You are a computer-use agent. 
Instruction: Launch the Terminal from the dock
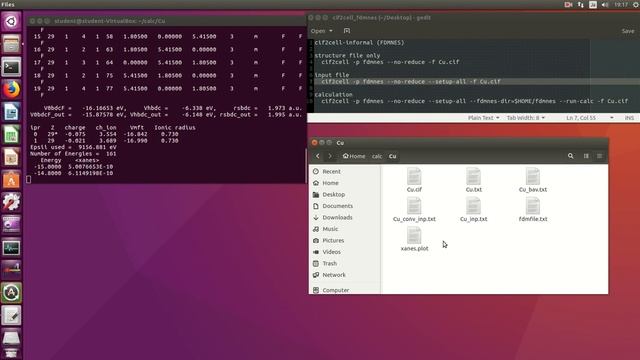(11, 67)
